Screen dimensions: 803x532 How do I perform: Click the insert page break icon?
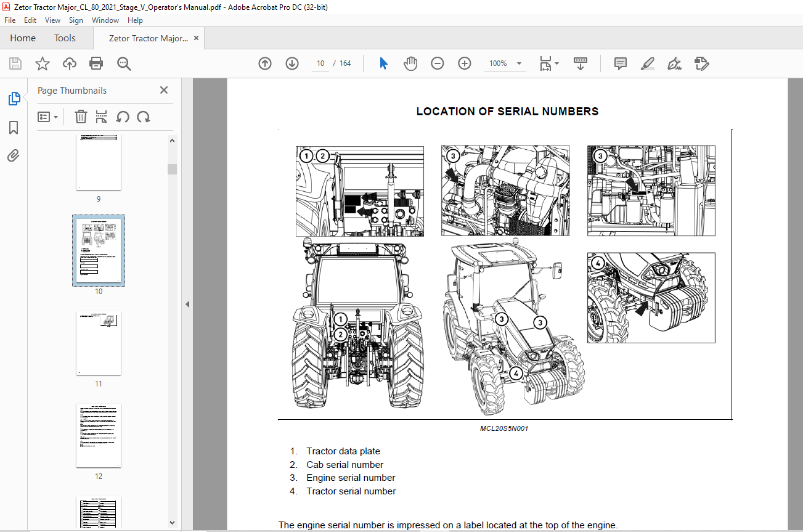click(x=102, y=117)
